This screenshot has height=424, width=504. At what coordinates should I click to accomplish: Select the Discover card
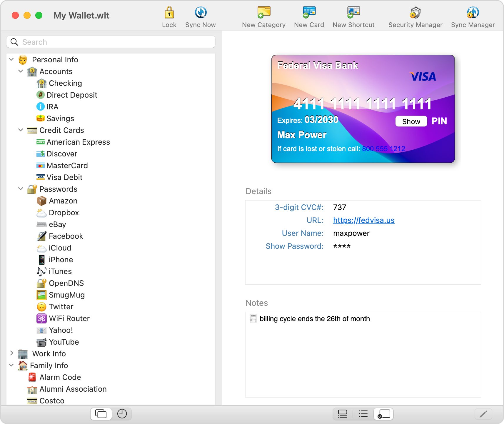point(62,154)
